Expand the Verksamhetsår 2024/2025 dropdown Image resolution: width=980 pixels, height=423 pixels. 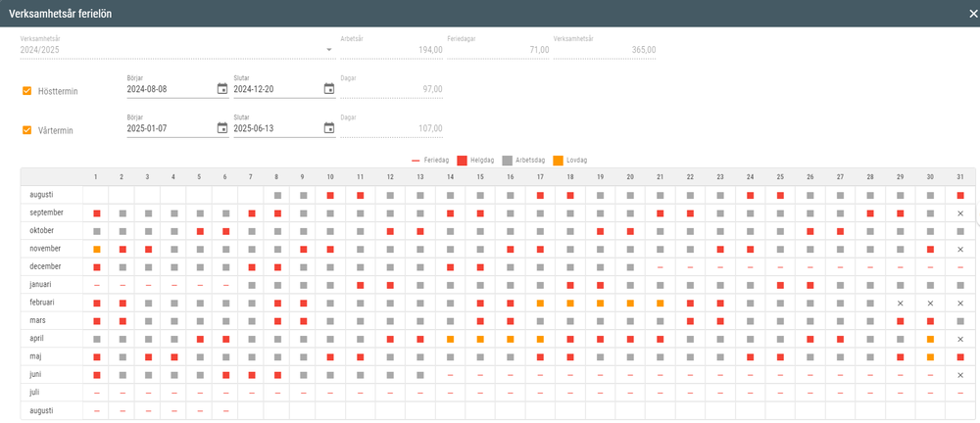(x=329, y=49)
